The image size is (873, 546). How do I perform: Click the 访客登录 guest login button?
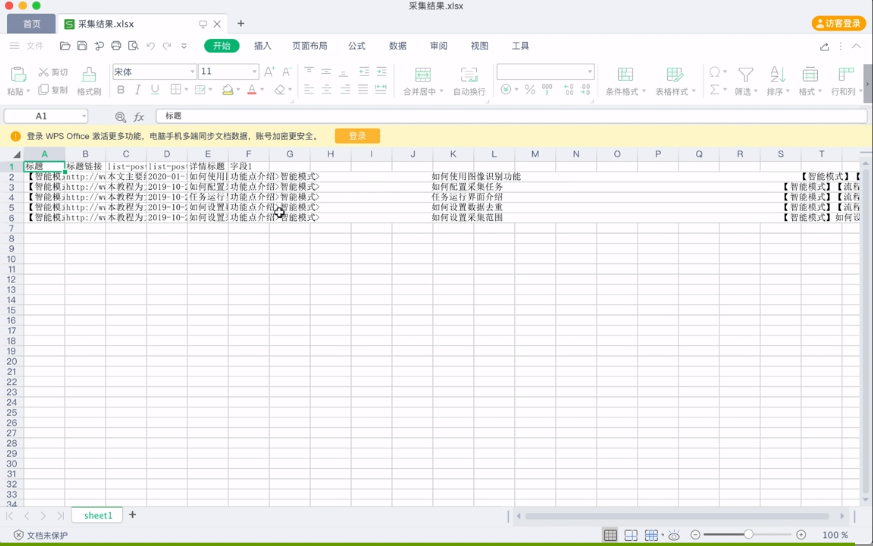tap(838, 23)
